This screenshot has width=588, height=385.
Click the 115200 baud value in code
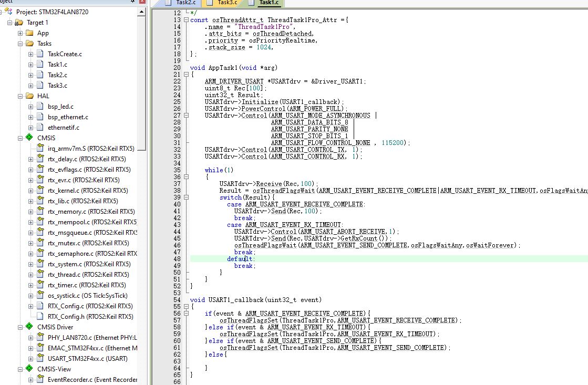pyautogui.click(x=392, y=143)
